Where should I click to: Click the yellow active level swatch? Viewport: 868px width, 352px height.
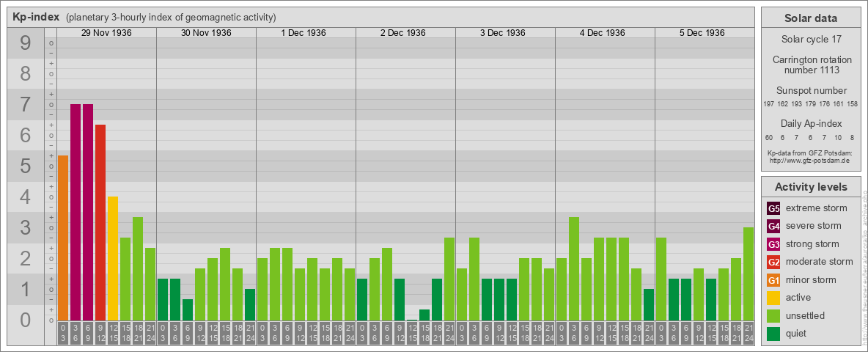[773, 298]
